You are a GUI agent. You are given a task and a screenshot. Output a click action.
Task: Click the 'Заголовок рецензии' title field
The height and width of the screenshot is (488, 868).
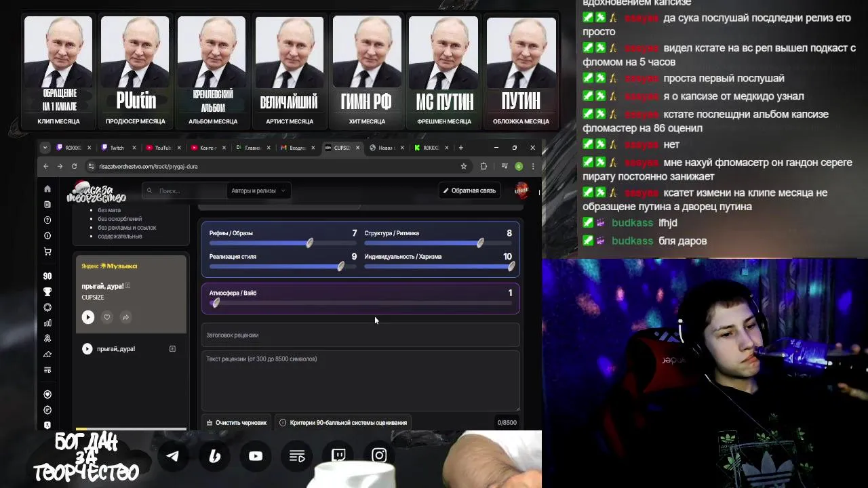tap(361, 335)
